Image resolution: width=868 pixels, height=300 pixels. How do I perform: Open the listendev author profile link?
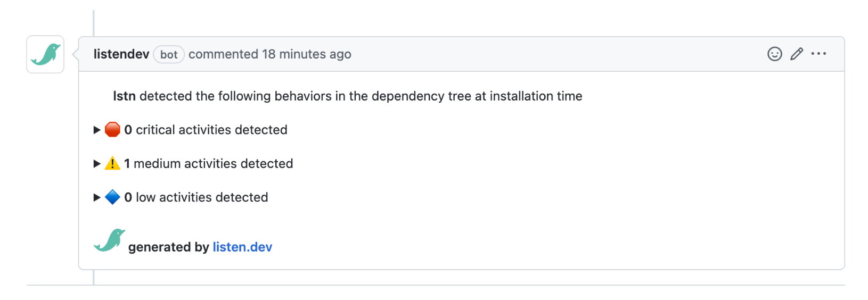click(x=121, y=54)
